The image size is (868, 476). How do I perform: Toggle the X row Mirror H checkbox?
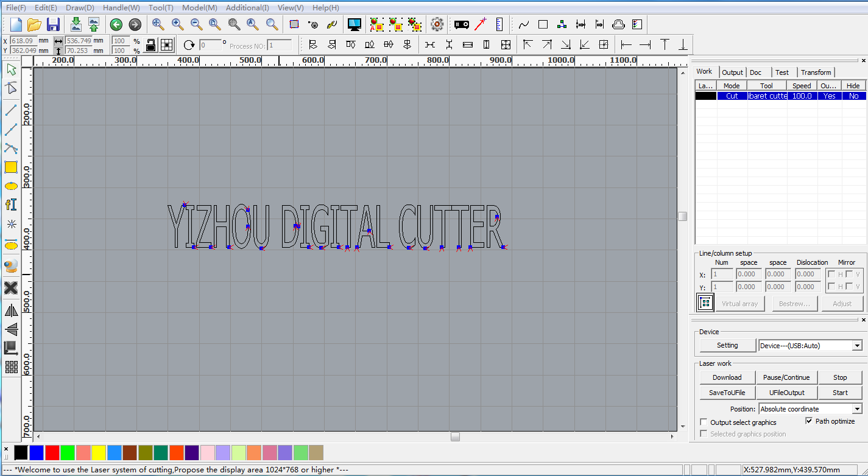[x=831, y=275]
